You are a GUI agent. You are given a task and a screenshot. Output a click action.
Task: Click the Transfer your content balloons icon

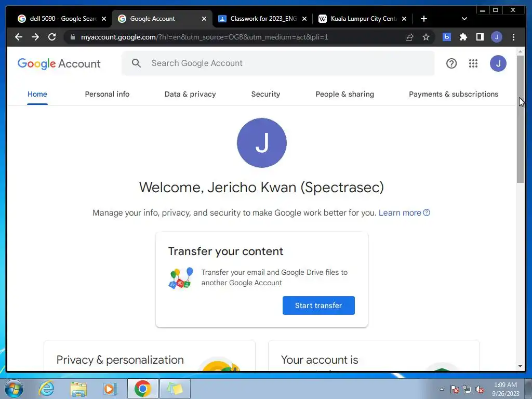[x=181, y=278]
